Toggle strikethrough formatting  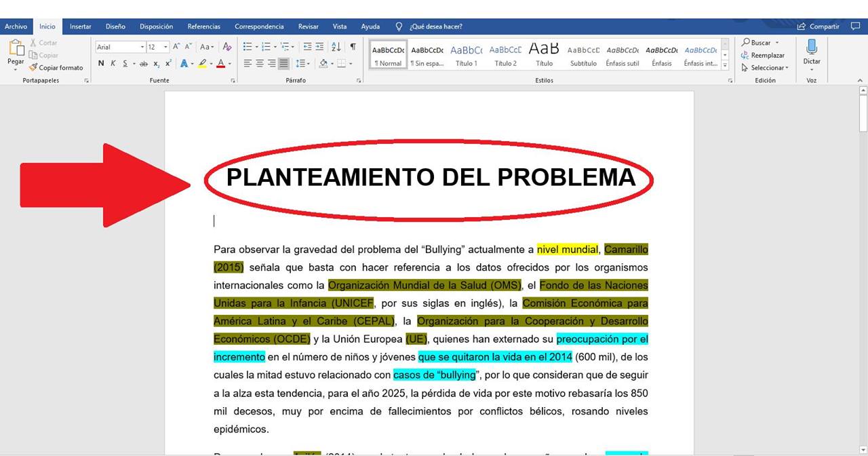(x=144, y=63)
